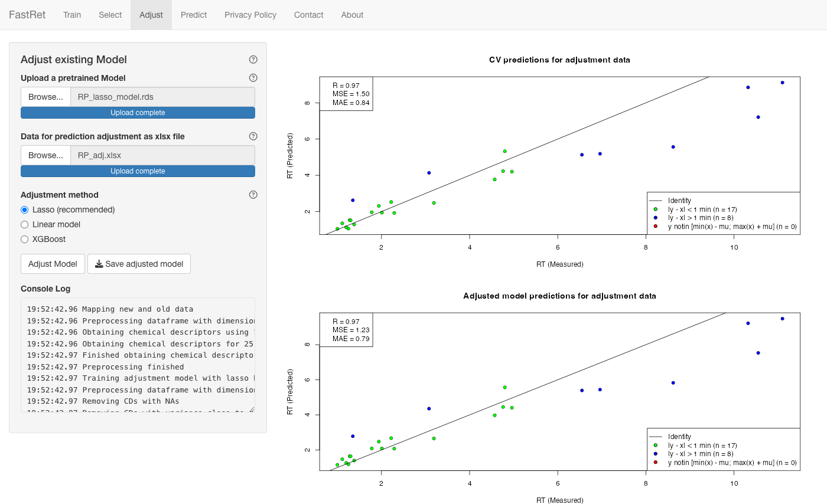This screenshot has width=827, height=504.
Task: Click model upload complete progress bar
Action: click(138, 113)
